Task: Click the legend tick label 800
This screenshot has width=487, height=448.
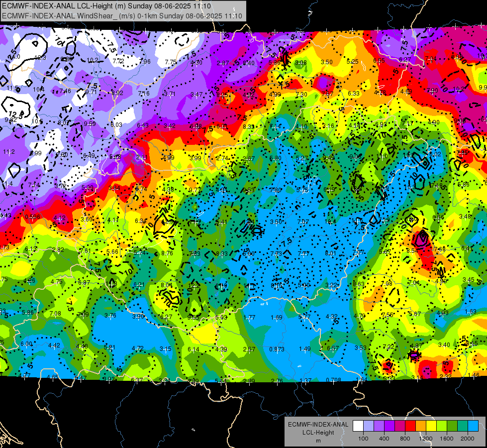Action: pyautogui.click(x=405, y=439)
